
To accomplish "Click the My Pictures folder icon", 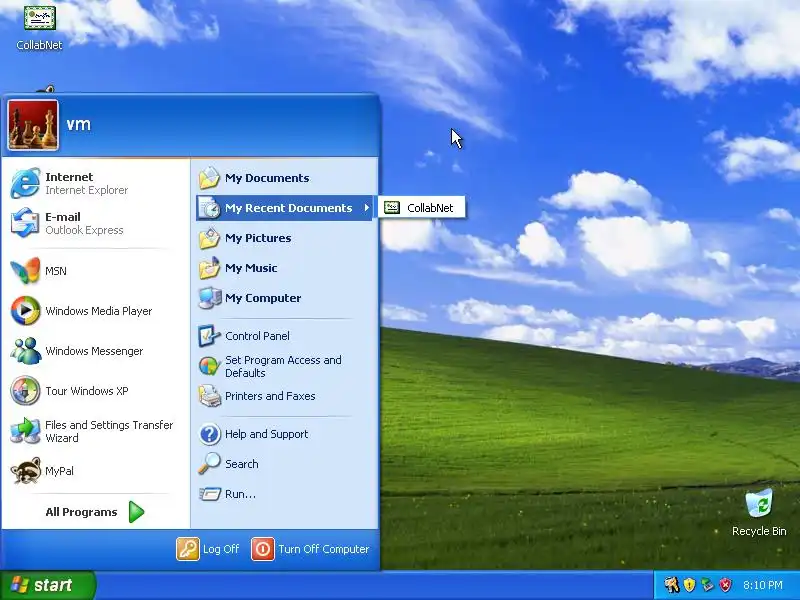I will point(209,238).
